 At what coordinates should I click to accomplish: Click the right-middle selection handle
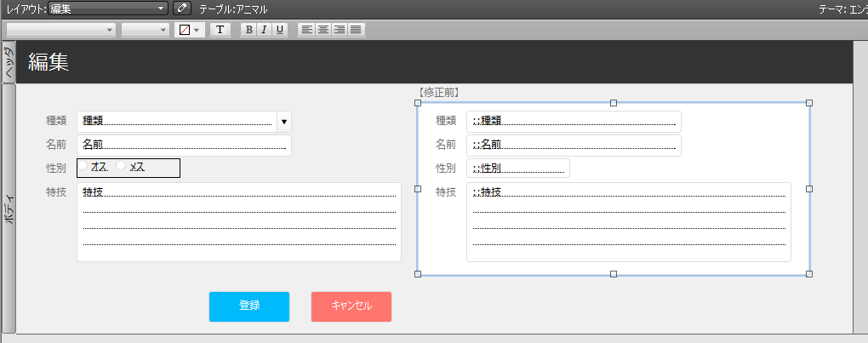[809, 189]
